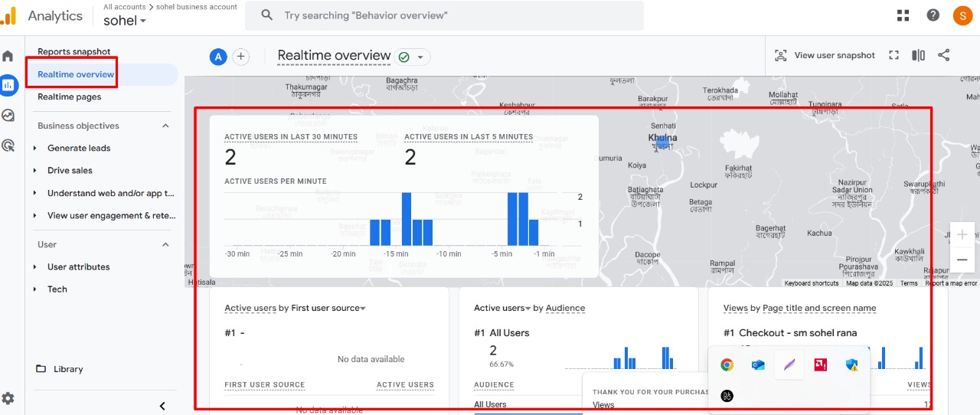Screen dimensions: 980x415
Task: Click the First User Source column header
Action: coord(265,384)
